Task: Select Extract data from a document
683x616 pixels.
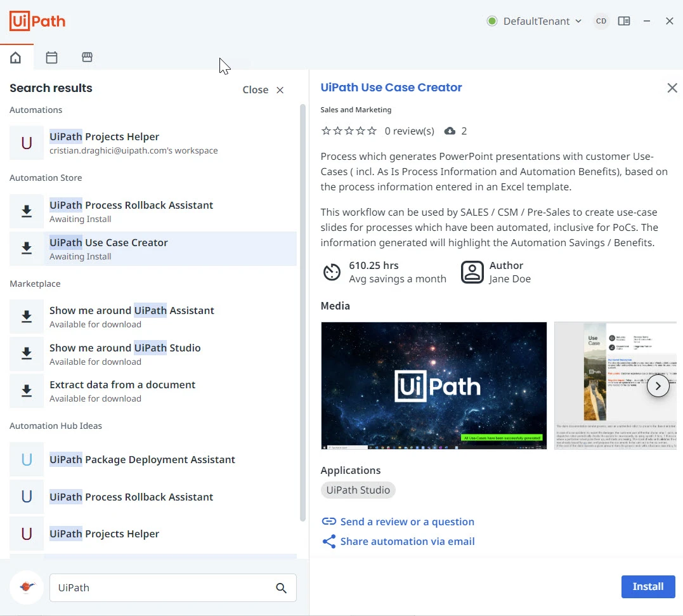Action: (153, 391)
